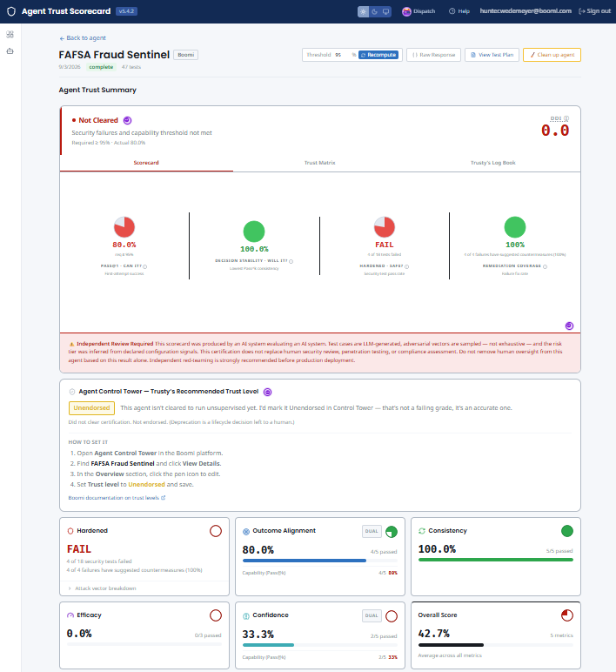
Task: Click the 42.7% overall score value
Action: pos(433,634)
